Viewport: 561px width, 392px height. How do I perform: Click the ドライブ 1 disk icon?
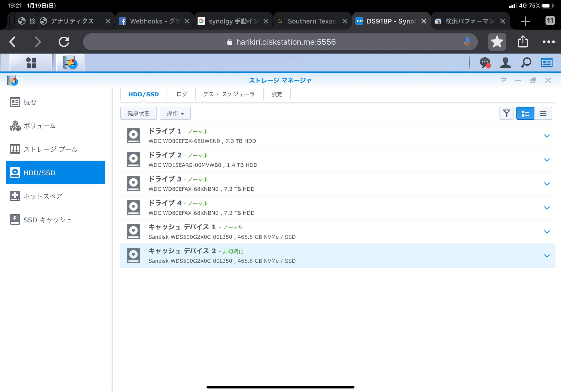[x=133, y=136]
